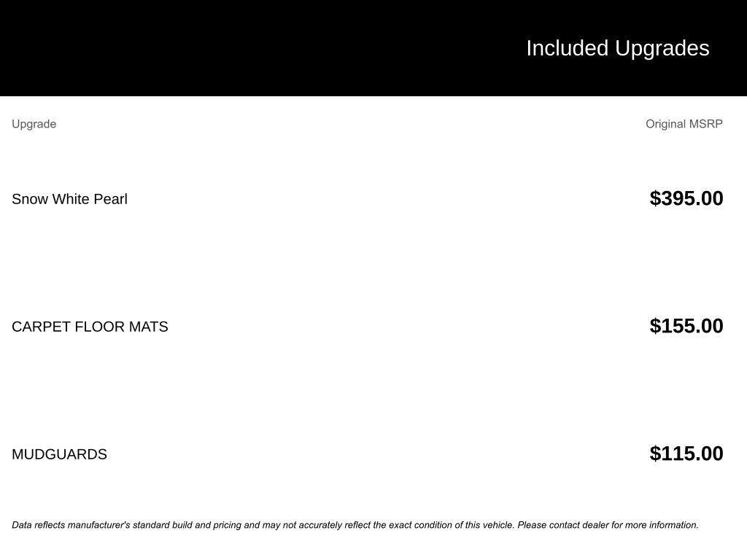Screen dimensions: 747x560
Task: Click the "Upgrade" column header
Action: coord(34,124)
